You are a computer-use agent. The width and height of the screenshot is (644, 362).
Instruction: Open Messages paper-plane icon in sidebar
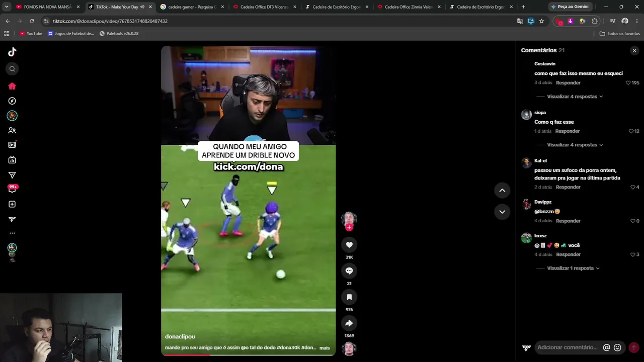pos(12,175)
